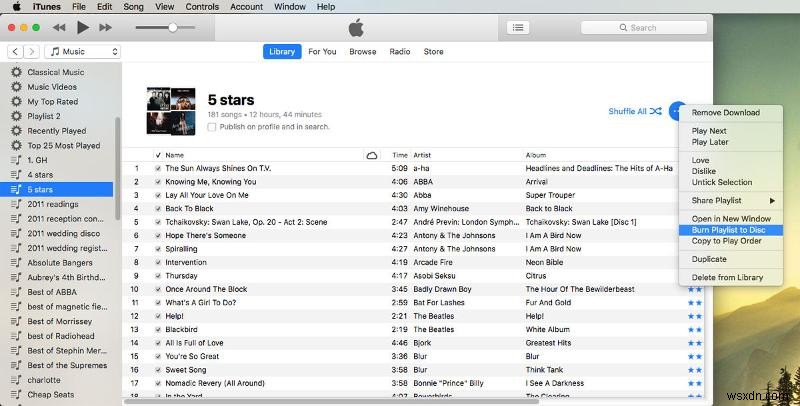This screenshot has height=406, width=800.
Task: Select the 2011 readings playlist
Action: click(53, 204)
